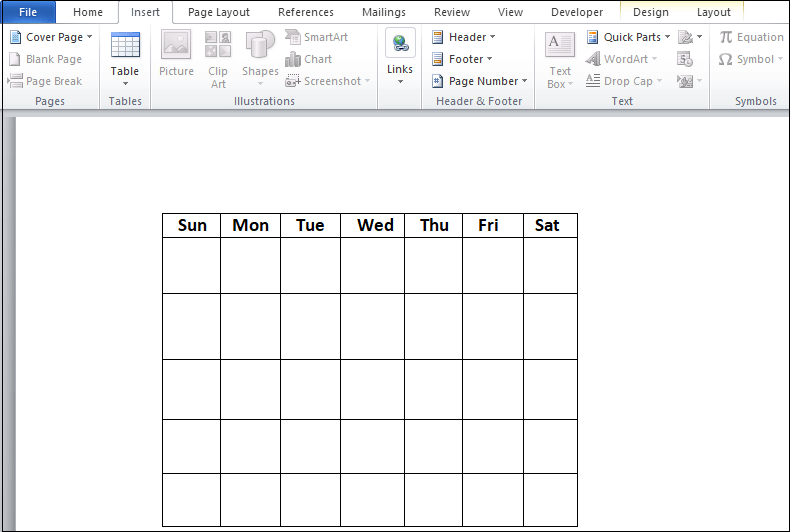
Task: Open the Developer tab
Action: [577, 12]
